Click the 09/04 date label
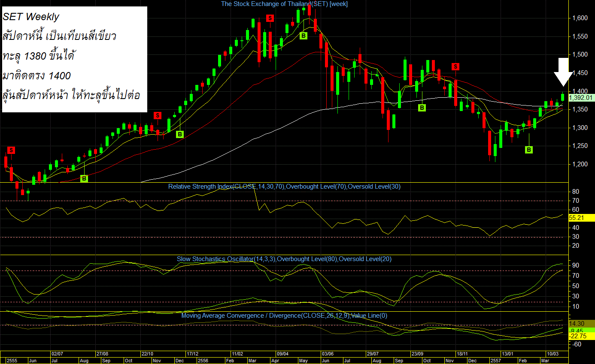Screen dimensions: 595x364 282,354
